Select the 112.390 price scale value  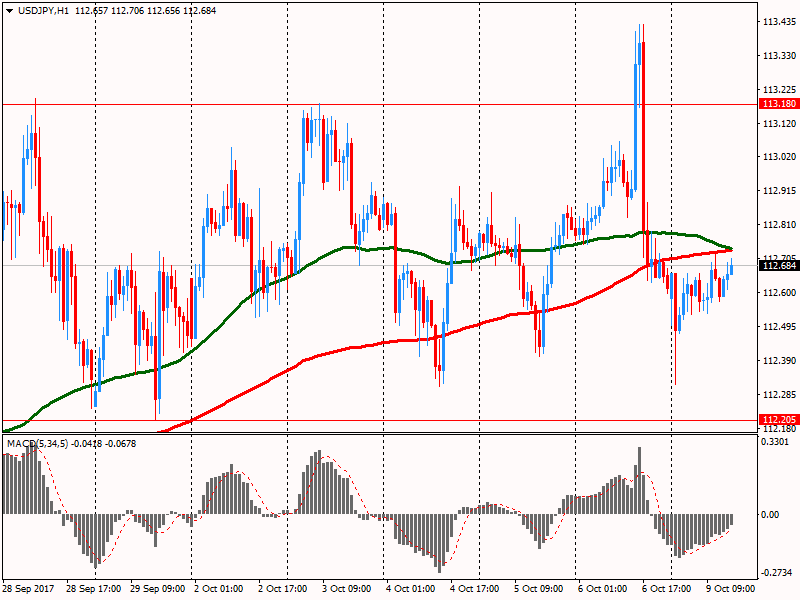pyautogui.click(x=780, y=361)
